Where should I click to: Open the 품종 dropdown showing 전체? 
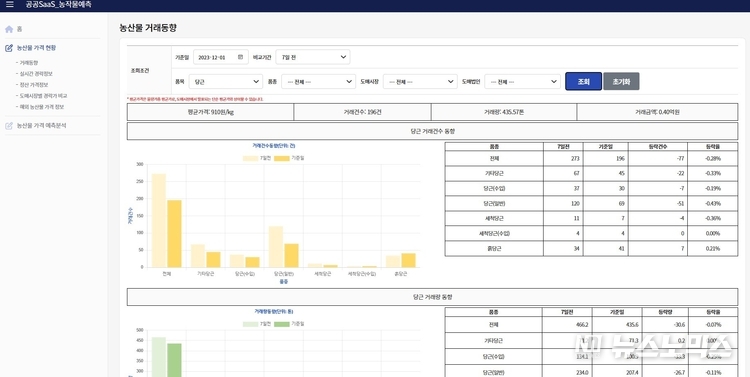[x=318, y=82]
